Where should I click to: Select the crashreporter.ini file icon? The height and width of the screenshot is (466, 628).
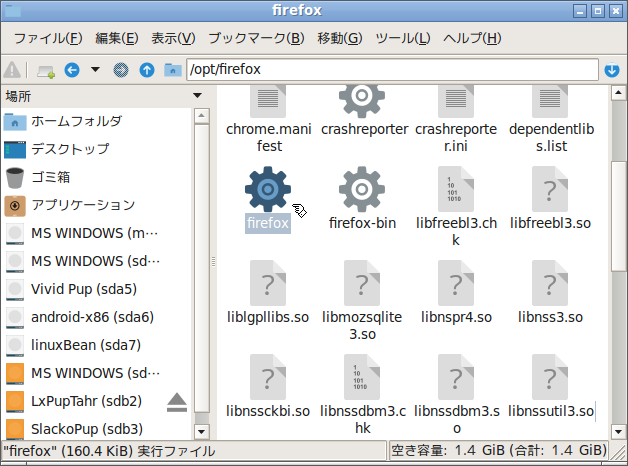click(456, 102)
